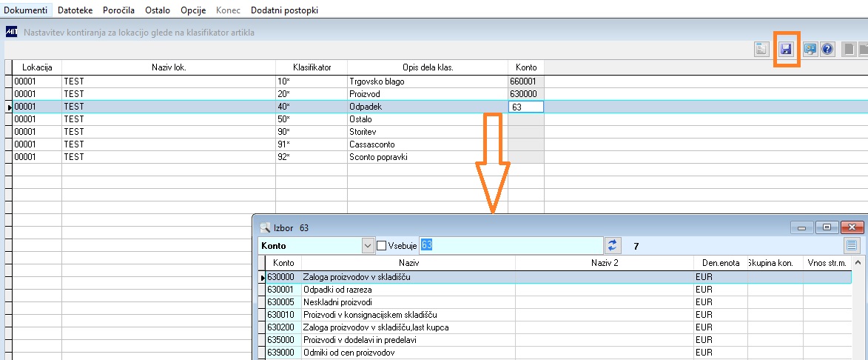Select the 639000 Odmiki od cen proizvodov row
The image size is (868, 360).
point(555,353)
